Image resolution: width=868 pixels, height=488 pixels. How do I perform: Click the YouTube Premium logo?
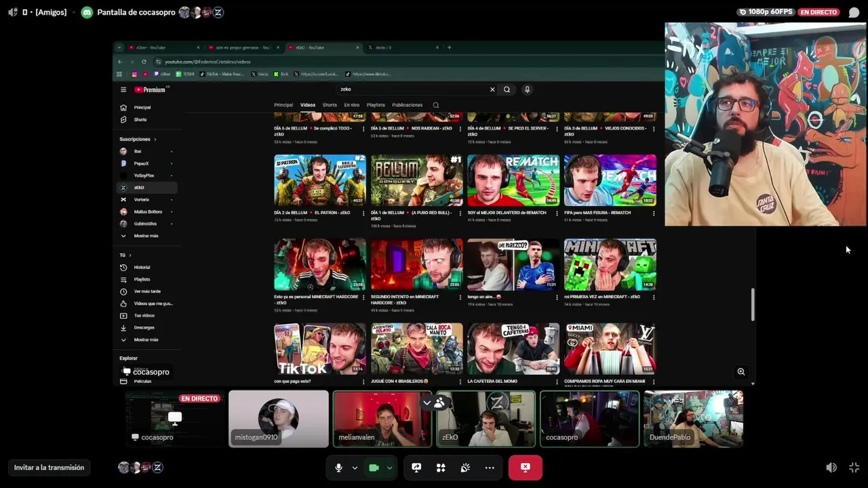(151, 89)
